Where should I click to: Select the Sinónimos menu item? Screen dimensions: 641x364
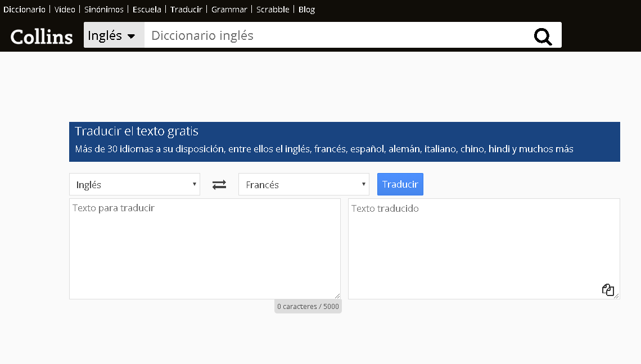point(103,9)
